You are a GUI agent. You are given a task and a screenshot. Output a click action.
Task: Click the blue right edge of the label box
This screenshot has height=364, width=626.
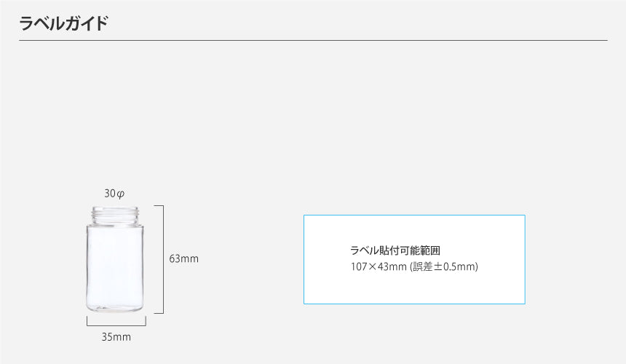click(x=525, y=259)
